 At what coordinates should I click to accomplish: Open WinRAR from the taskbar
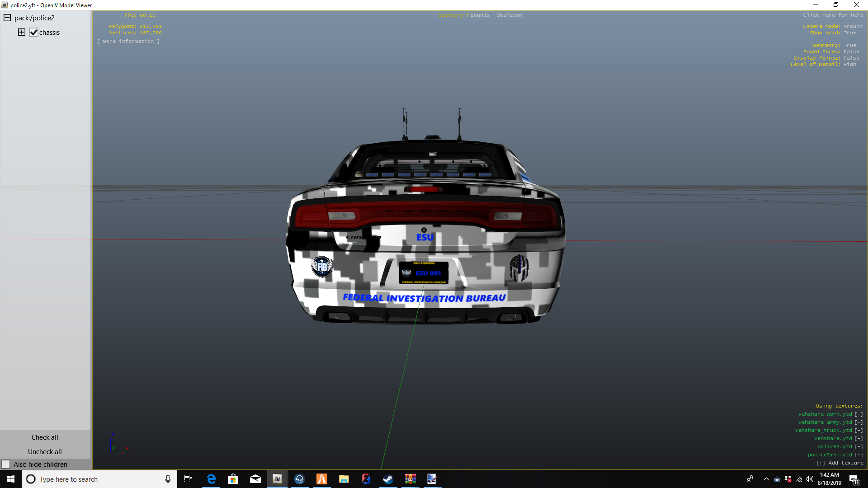point(410,479)
